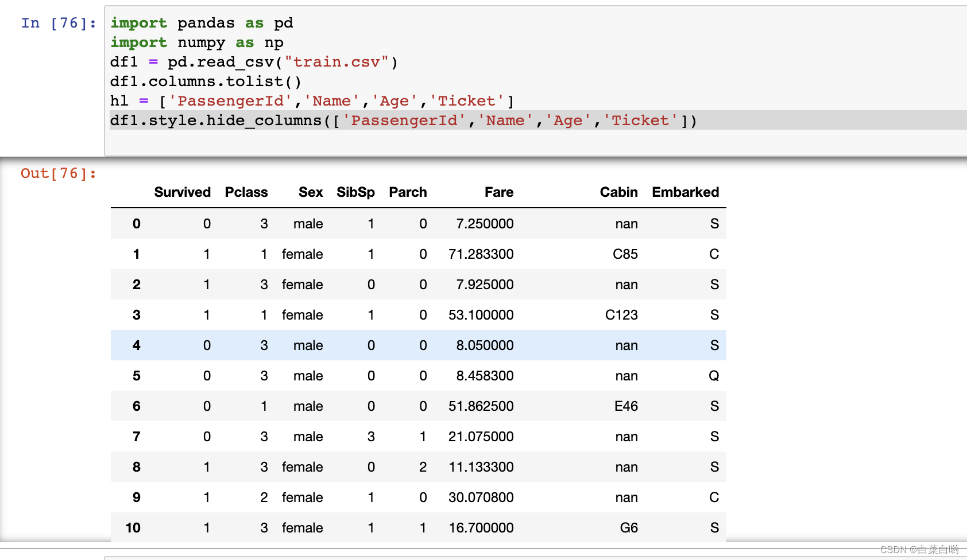967x560 pixels.
Task: Click fare value 30.070800
Action: [x=481, y=497]
